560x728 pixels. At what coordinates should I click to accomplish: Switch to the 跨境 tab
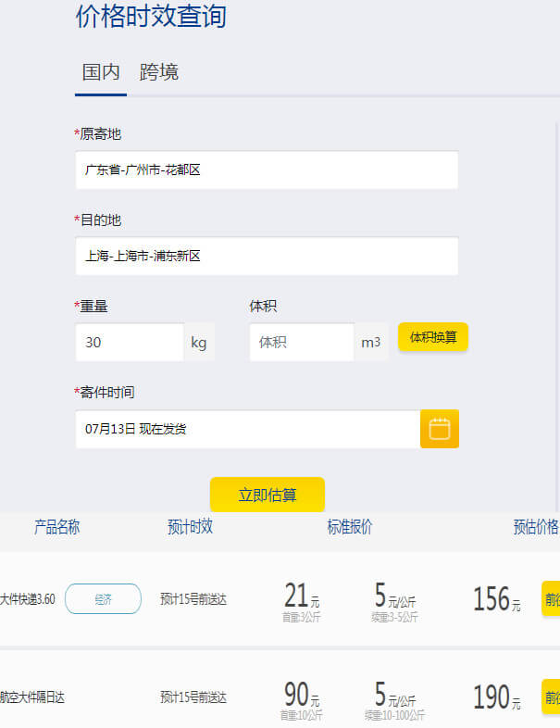[x=158, y=72]
